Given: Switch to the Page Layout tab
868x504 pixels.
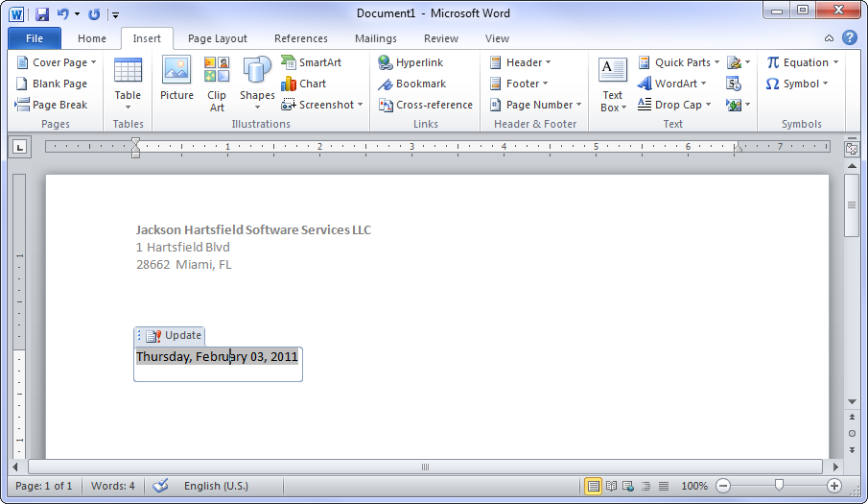Looking at the screenshot, I should point(218,38).
